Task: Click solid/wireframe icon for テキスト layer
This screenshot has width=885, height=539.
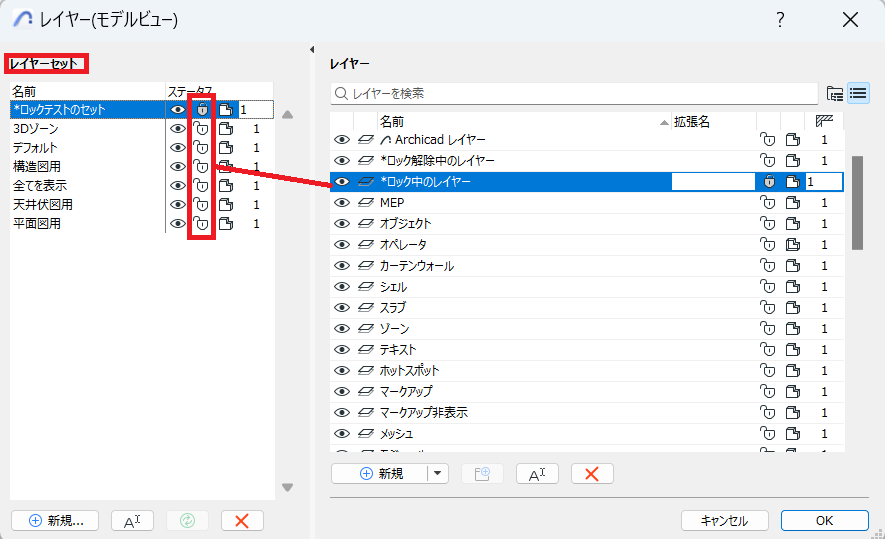Action: 793,349
